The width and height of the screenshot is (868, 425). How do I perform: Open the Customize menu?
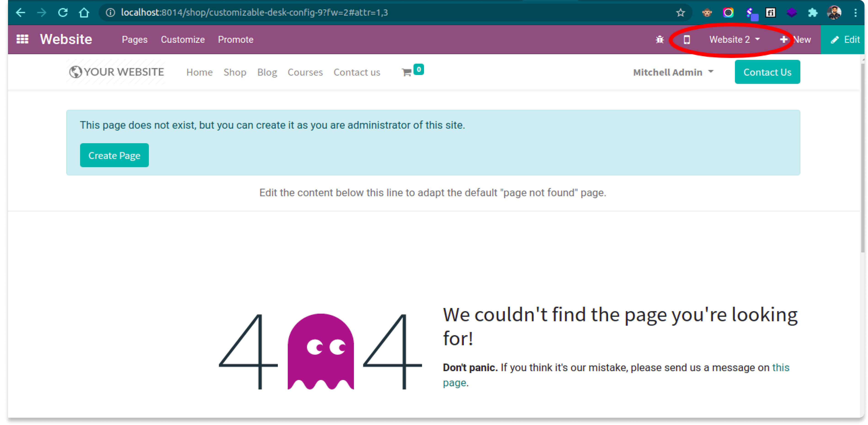click(183, 40)
